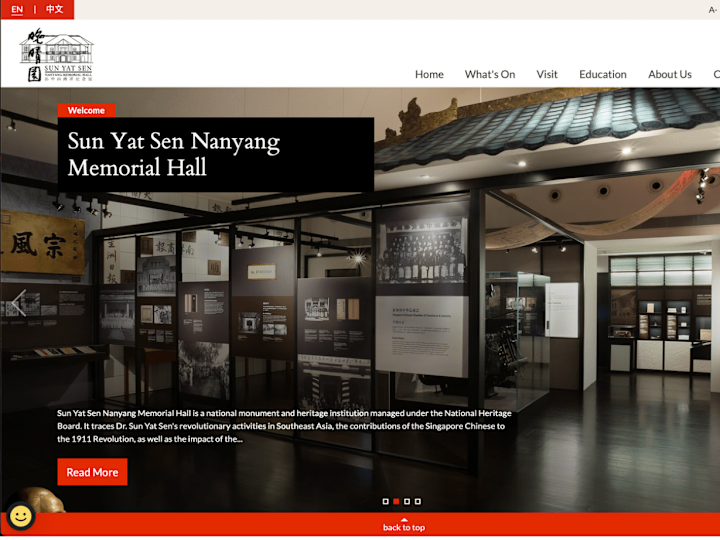The image size is (720, 540).
Task: Select the second carousel slide dot
Action: 396,501
